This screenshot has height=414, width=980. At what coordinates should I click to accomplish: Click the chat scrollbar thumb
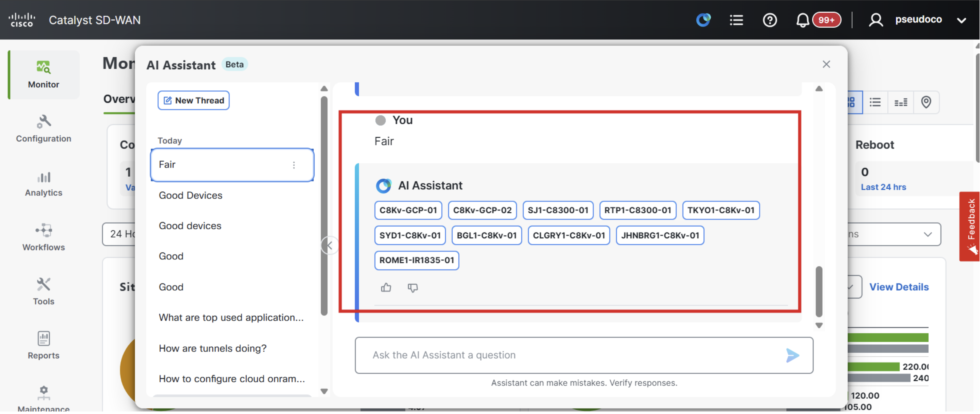point(819,291)
